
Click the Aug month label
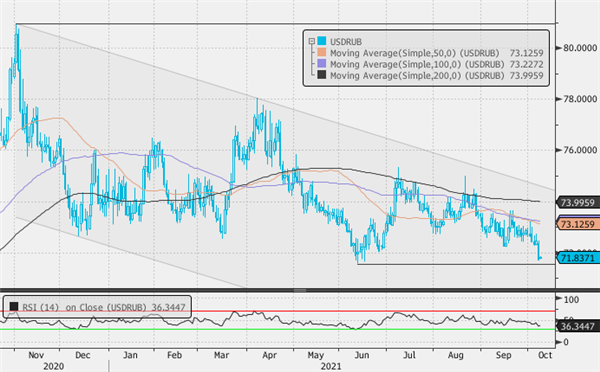456,355
